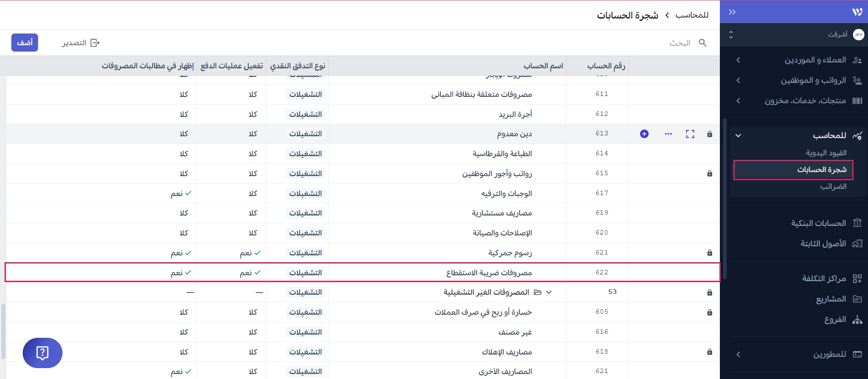The height and width of the screenshot is (379, 868).
Task: Open القيود اليدوية sidebar item
Action: tap(826, 153)
